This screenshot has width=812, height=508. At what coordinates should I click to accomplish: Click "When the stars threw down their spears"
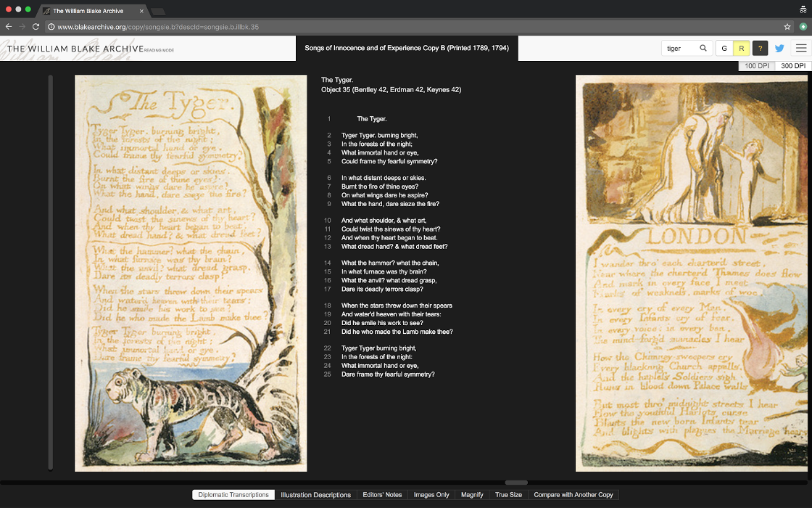tap(397, 306)
